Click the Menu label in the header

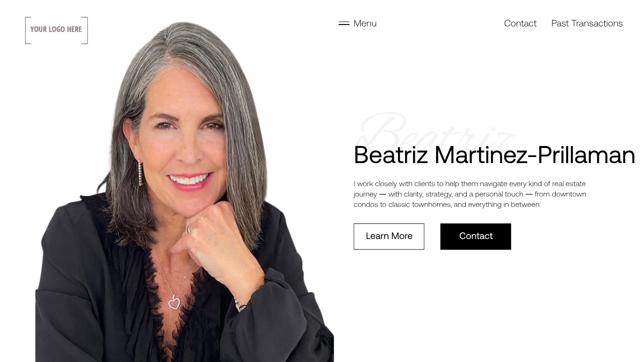(365, 24)
